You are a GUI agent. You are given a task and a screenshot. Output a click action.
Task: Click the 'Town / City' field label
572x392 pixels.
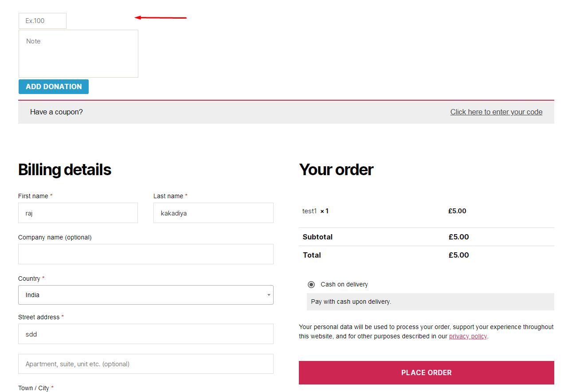click(x=34, y=388)
